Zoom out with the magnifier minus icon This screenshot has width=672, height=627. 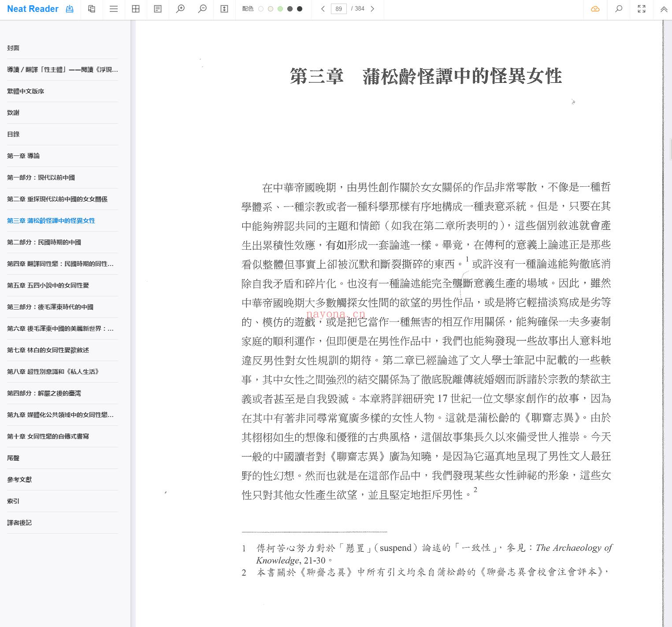tap(202, 9)
